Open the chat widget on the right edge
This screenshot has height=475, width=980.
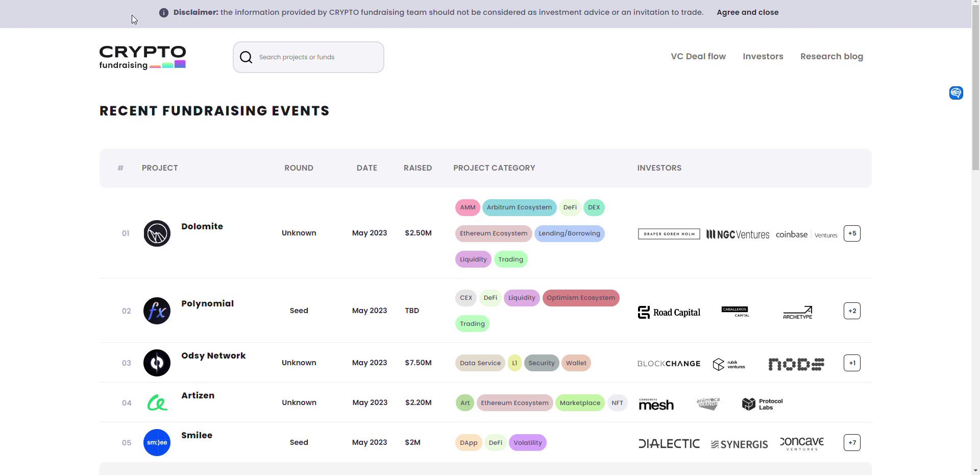(x=956, y=93)
